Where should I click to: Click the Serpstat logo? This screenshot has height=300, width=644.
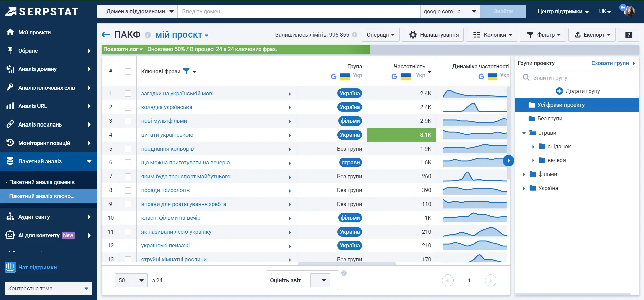[42, 12]
